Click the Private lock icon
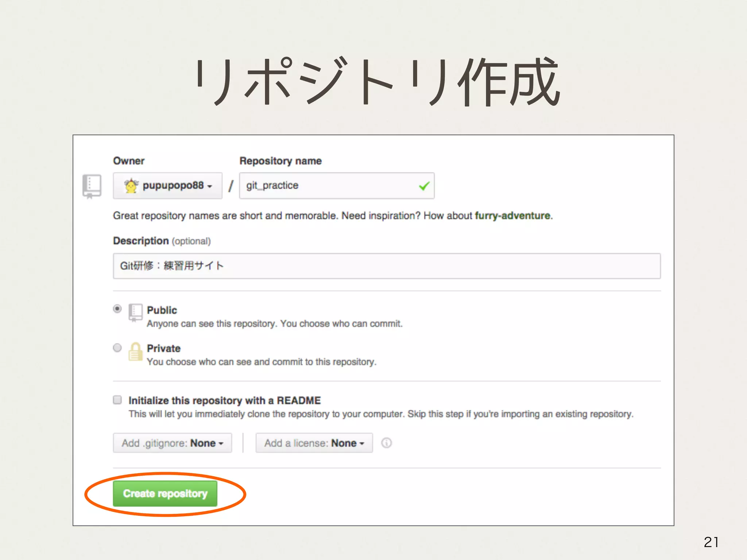 [x=135, y=351]
